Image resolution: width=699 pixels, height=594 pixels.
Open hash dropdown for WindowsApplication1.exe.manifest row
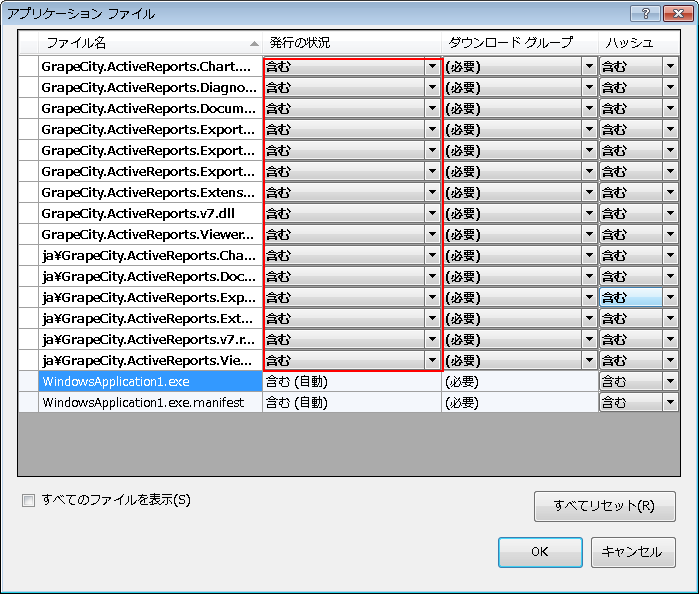coord(670,403)
